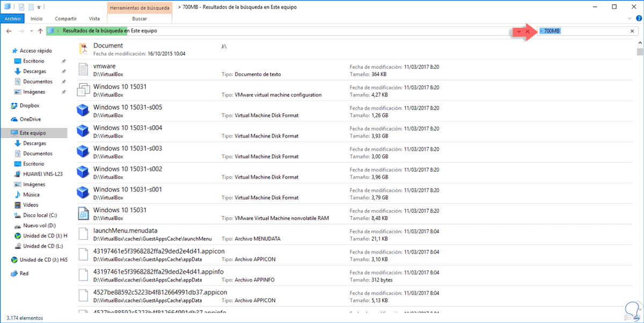
Task: Expand the recent locations dropdown arrow
Action: click(32, 31)
